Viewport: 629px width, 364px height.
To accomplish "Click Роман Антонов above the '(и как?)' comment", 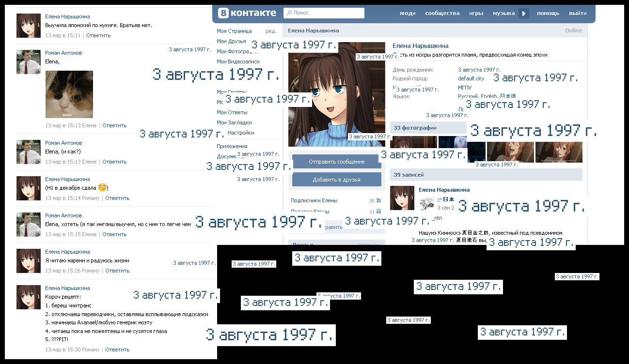I will click(x=63, y=143).
